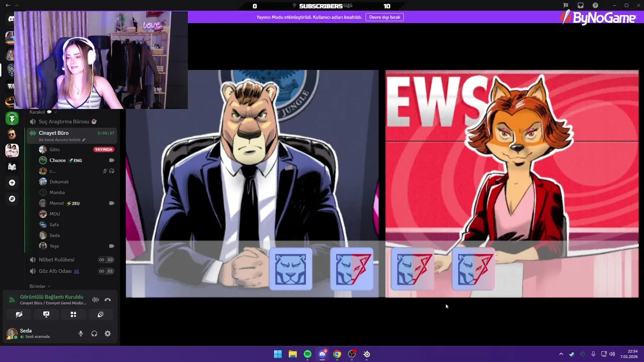644x362 pixels.
Task: Open volume control in system tray
Action: coord(612,354)
